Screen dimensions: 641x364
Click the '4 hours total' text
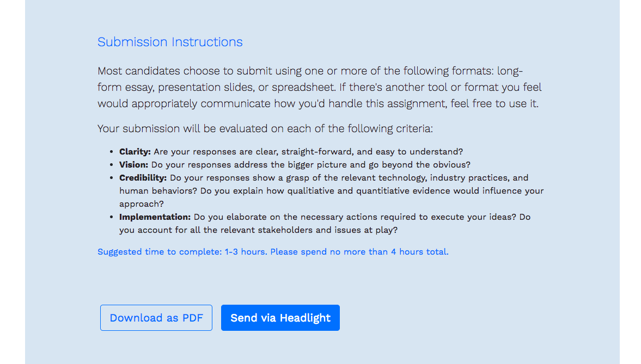tap(420, 252)
